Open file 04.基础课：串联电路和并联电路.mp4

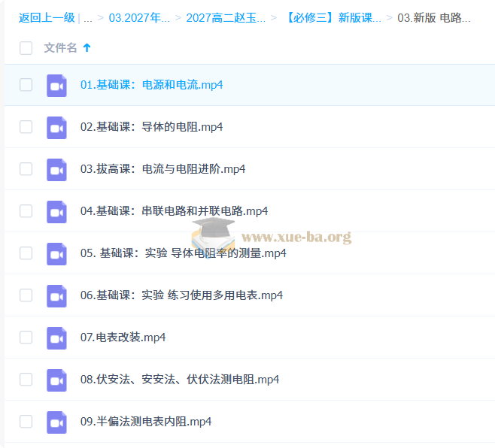[175, 211]
